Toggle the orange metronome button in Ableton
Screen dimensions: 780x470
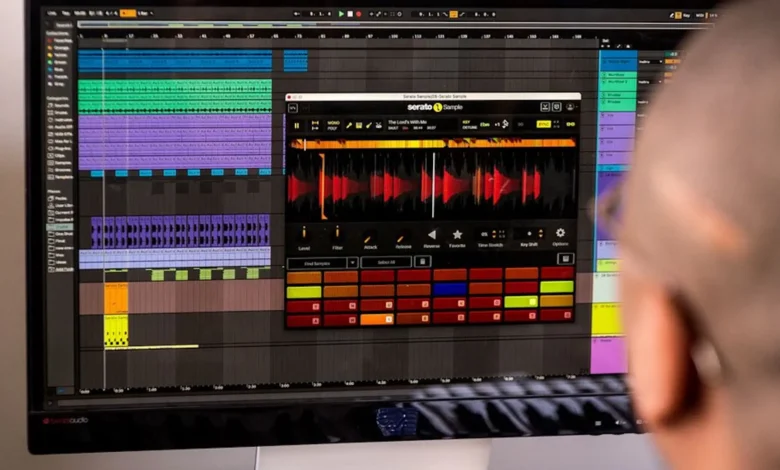pos(128,13)
